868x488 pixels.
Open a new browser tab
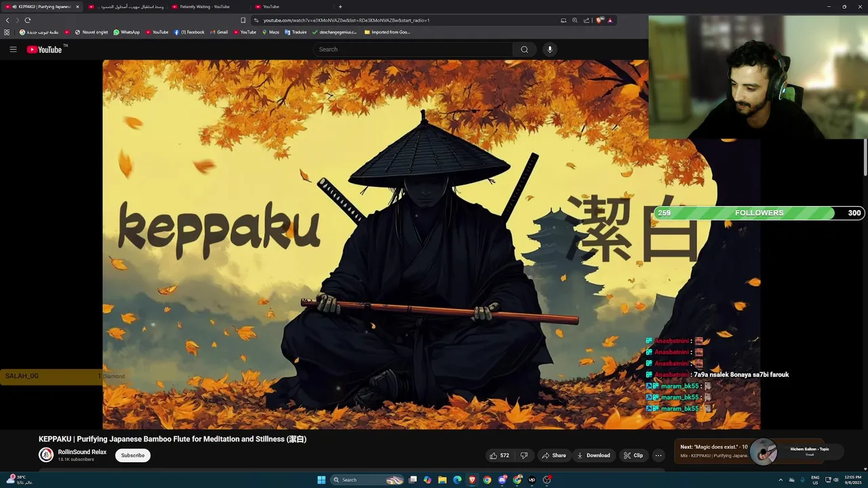(340, 7)
